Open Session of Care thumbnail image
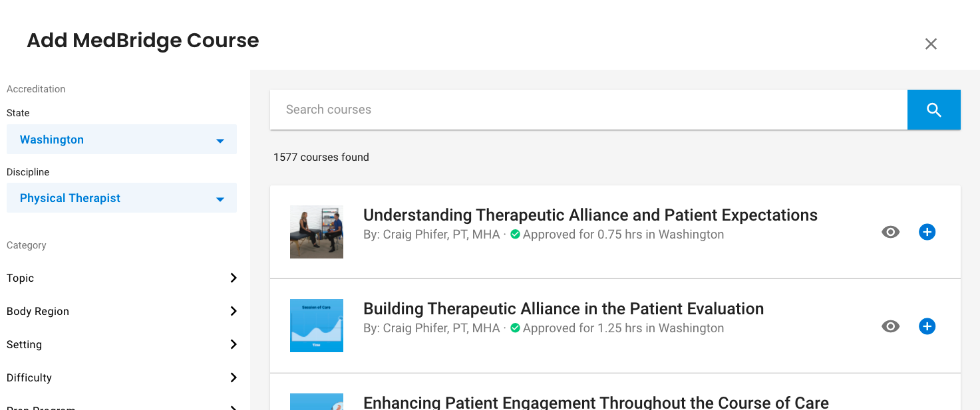The image size is (980, 410). click(317, 326)
